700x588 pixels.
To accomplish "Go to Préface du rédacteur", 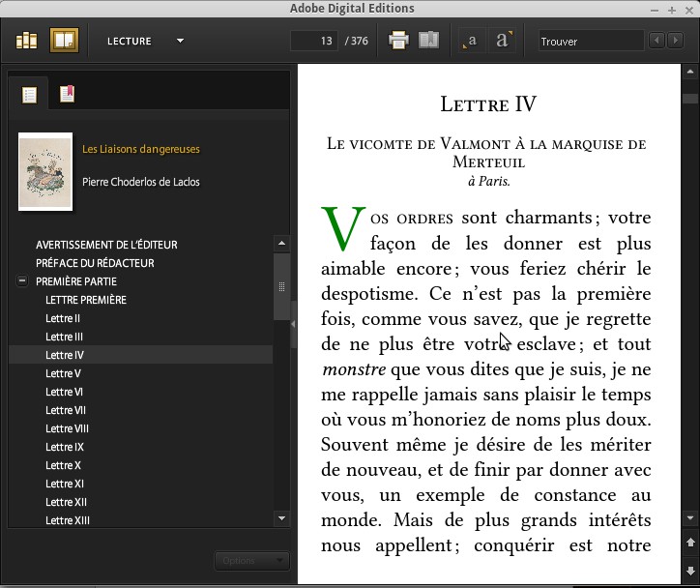I will click(x=95, y=263).
